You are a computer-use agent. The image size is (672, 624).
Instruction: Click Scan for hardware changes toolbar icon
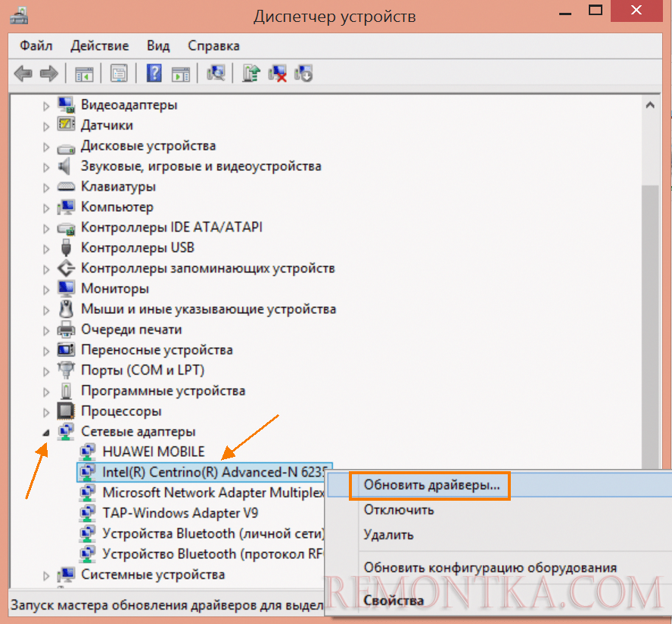coord(216,73)
